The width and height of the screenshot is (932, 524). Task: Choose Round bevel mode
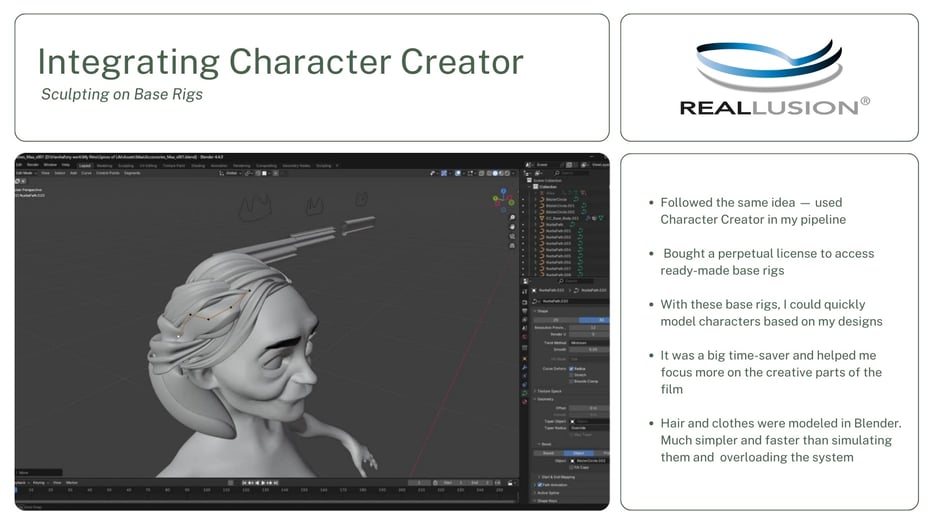(548, 453)
